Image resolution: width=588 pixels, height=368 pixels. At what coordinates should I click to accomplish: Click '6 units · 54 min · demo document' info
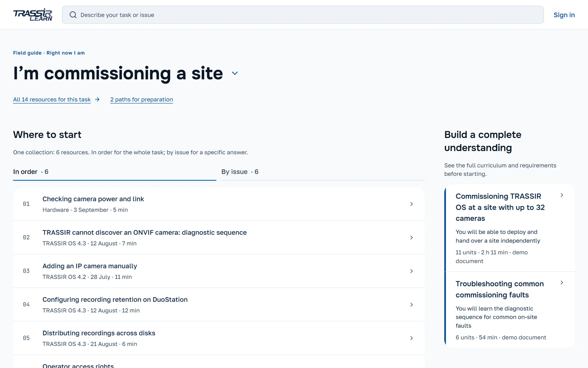[501, 337]
